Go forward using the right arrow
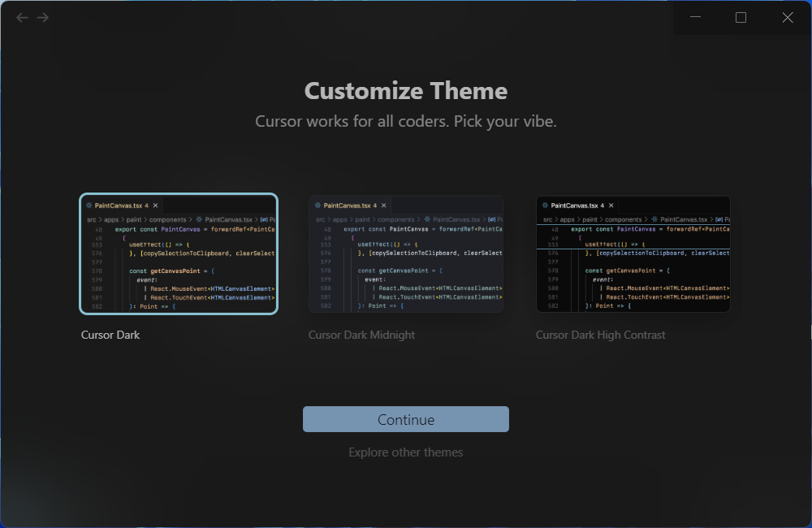This screenshot has width=812, height=528. tap(43, 18)
